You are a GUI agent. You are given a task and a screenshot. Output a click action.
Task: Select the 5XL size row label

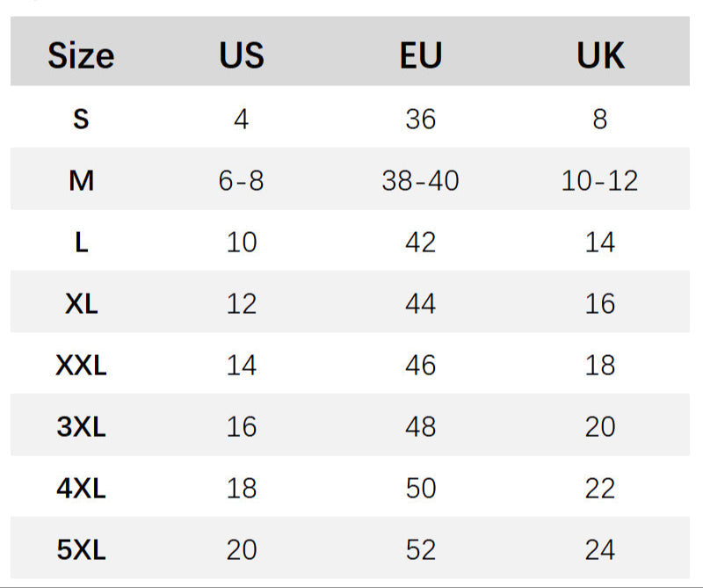[x=81, y=550]
